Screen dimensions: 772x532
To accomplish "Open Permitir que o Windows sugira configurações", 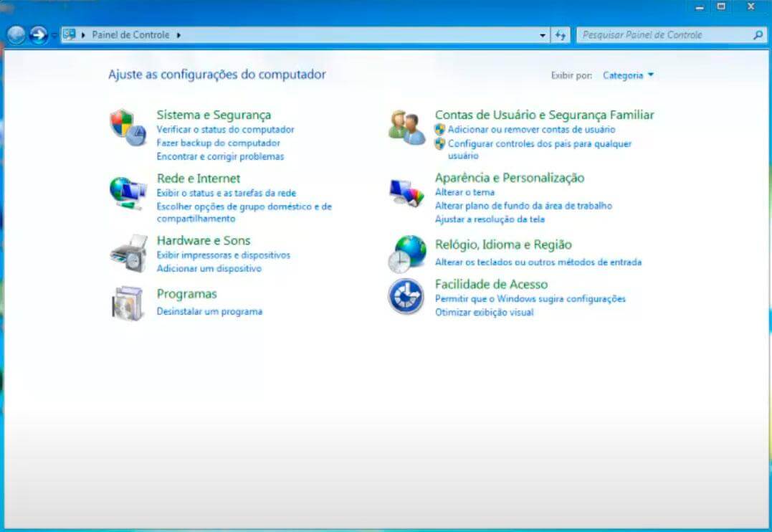I will [530, 299].
